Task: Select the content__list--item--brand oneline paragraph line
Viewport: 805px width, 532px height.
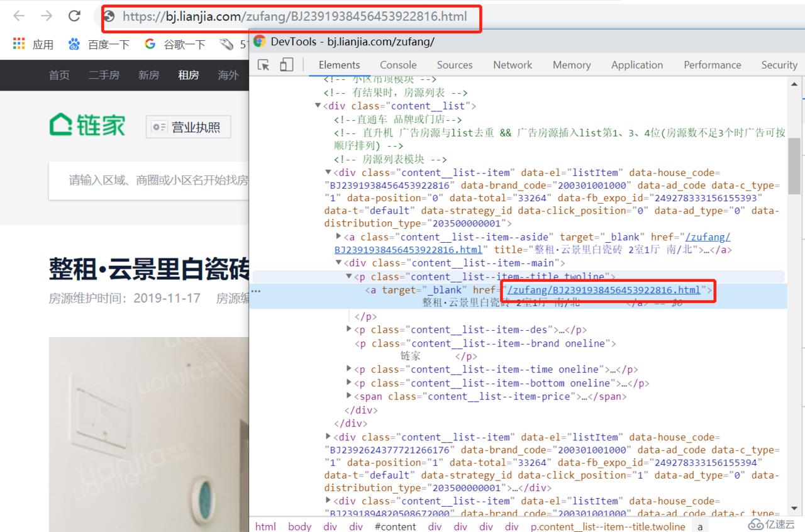Action: coord(485,343)
